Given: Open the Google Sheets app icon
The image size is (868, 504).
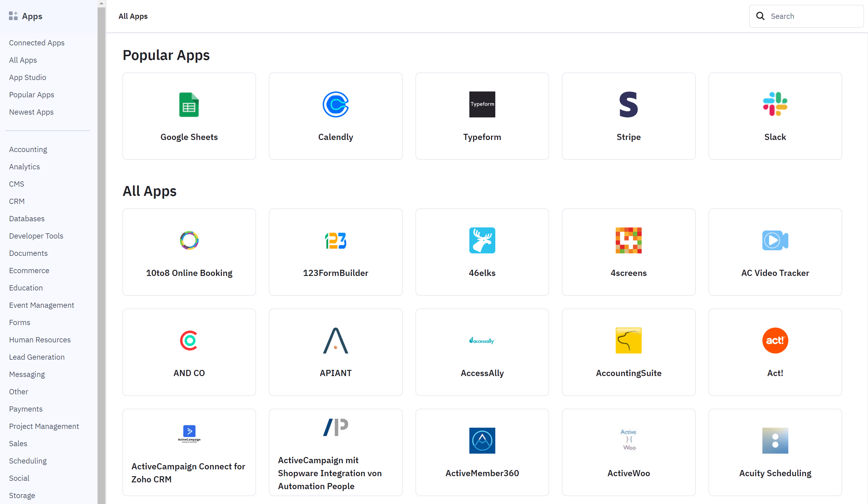Looking at the screenshot, I should point(189,104).
